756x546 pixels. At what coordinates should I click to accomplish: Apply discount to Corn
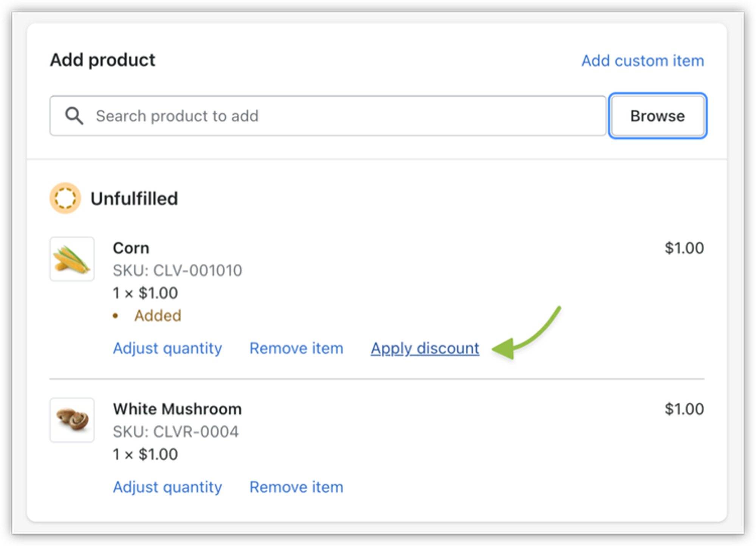click(425, 348)
